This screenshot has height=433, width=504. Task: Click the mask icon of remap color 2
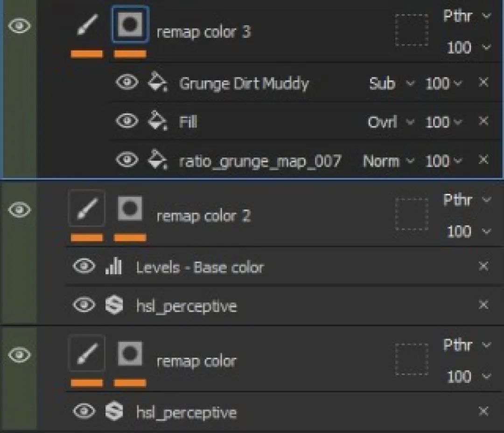130,208
